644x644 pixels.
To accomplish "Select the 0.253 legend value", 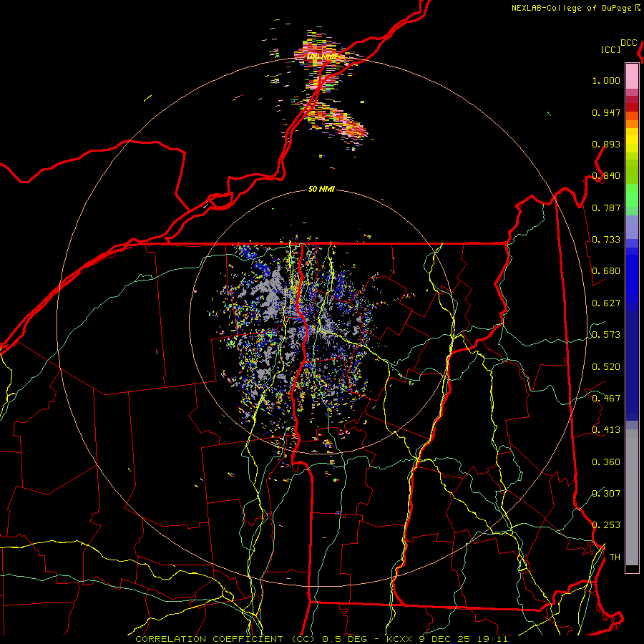I will coord(606,525).
